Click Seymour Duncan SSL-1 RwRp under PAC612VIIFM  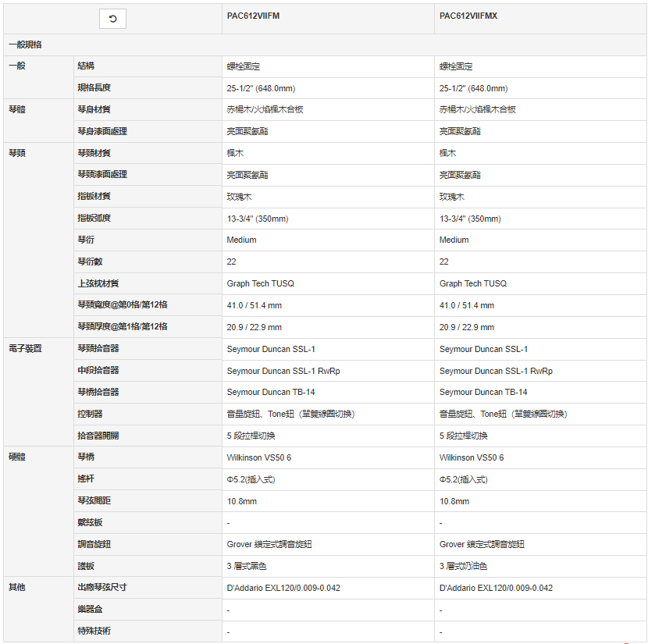point(283,371)
